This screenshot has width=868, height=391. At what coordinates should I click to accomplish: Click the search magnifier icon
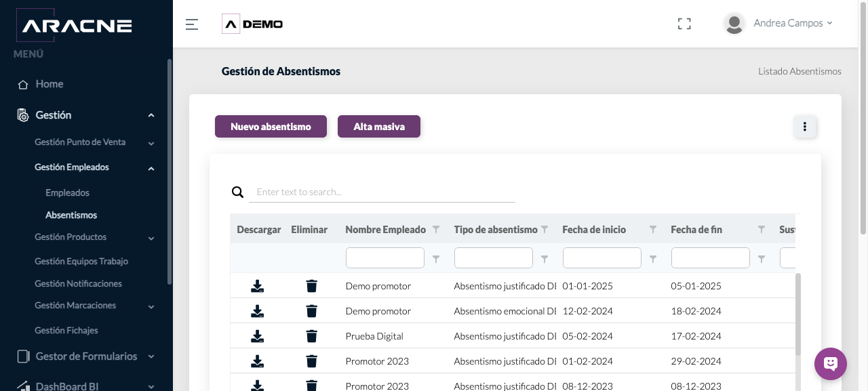237,192
